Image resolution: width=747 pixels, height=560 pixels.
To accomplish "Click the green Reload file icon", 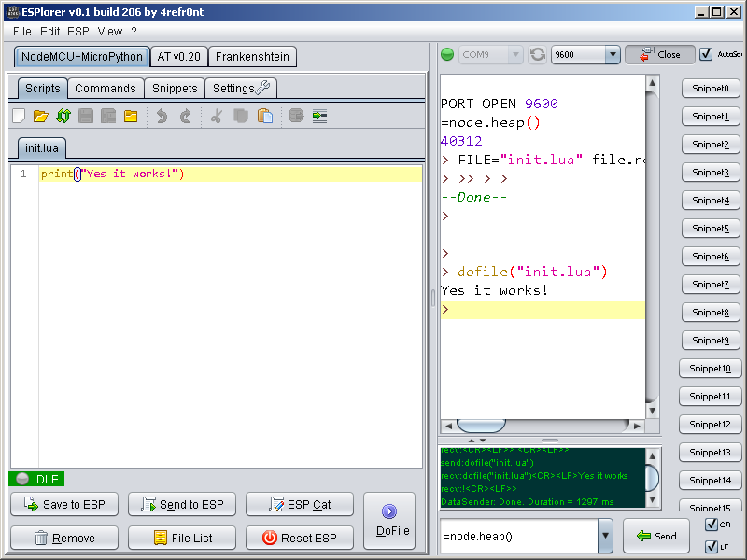I will pos(63,117).
